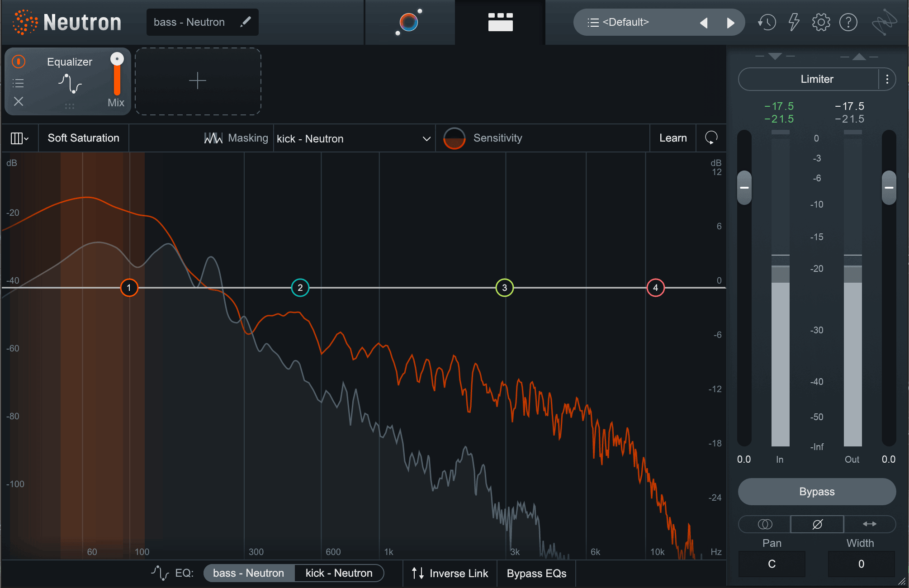Click the downward triangle above the input meter
Screen dimensions: 909x588
775,56
